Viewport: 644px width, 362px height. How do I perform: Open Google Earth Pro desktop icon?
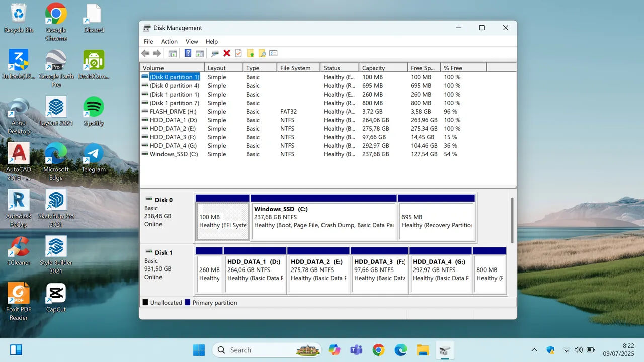point(56,69)
